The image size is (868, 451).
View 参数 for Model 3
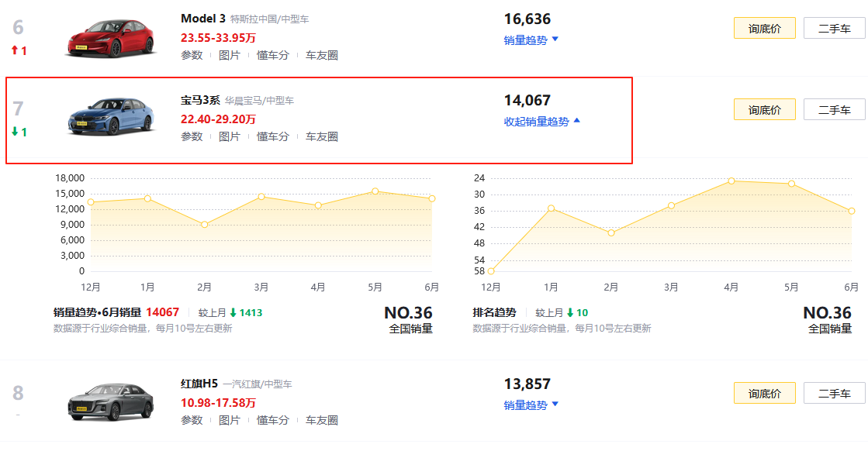pos(192,55)
